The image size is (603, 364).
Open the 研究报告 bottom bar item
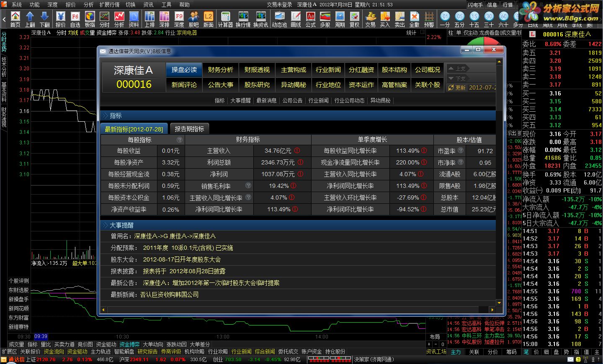tap(147, 352)
